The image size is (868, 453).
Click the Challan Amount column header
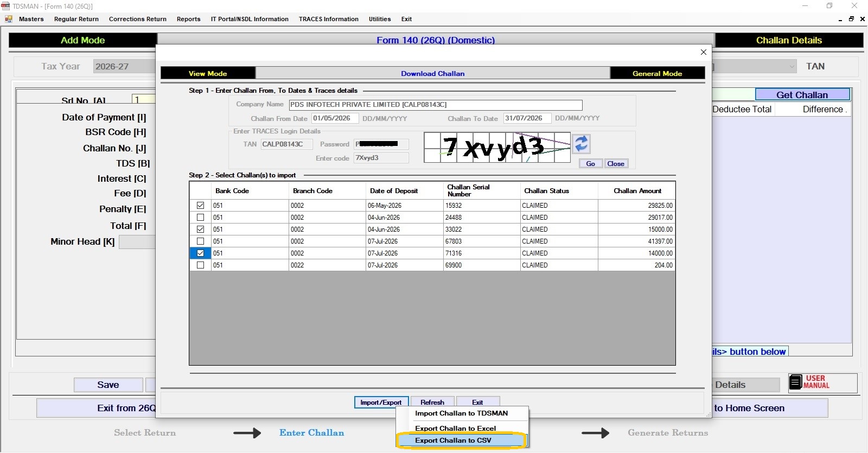[637, 191]
